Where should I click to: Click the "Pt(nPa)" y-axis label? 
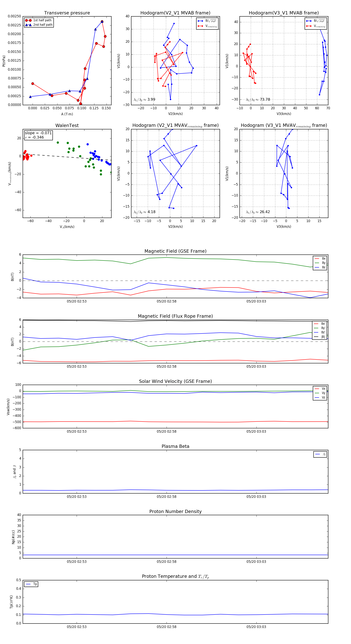pos(4,61)
